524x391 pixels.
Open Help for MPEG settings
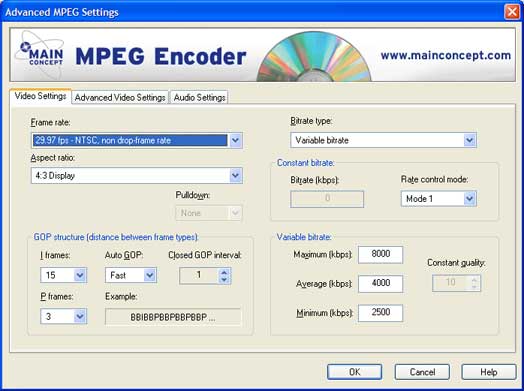click(x=489, y=372)
